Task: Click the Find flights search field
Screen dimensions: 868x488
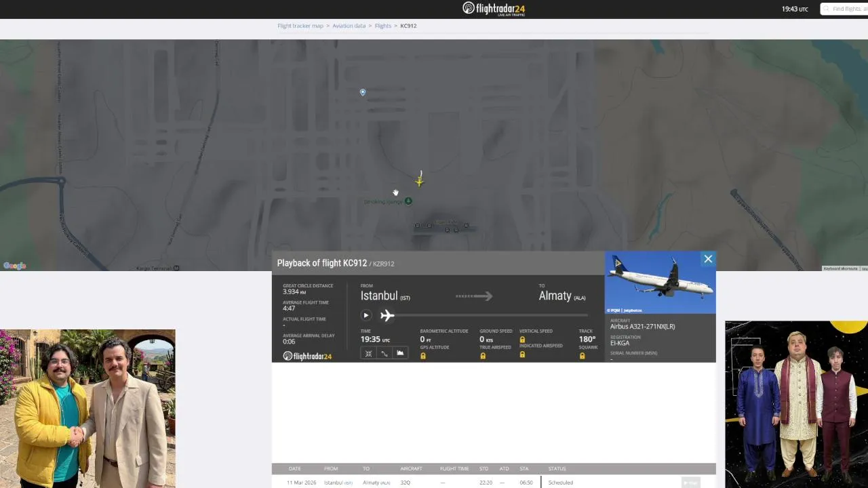Action: click(844, 9)
